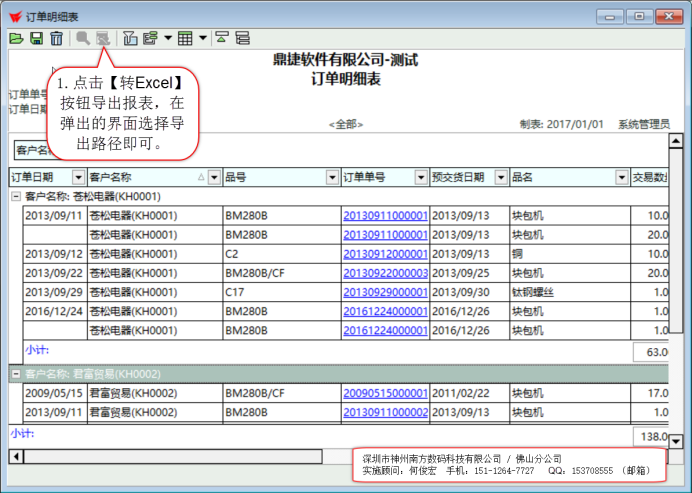Open order link 20130922000003
The width and height of the screenshot is (692, 493).
point(385,273)
